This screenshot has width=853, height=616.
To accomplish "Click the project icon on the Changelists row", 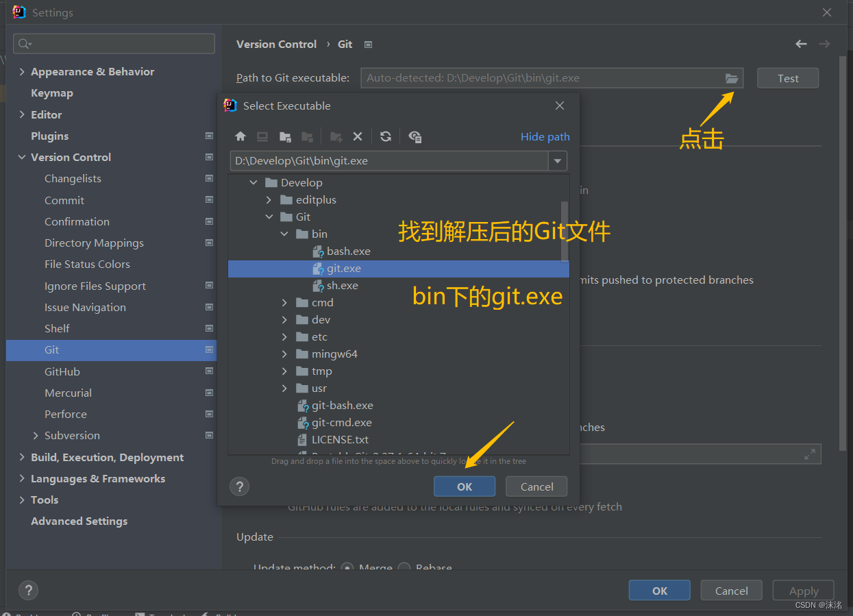I will click(209, 178).
